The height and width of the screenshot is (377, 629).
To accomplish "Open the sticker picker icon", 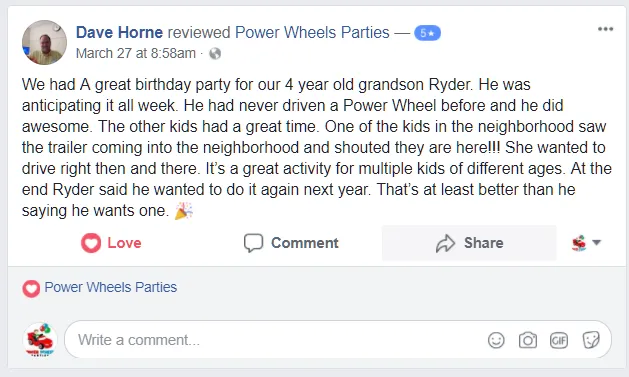I will tap(591, 340).
